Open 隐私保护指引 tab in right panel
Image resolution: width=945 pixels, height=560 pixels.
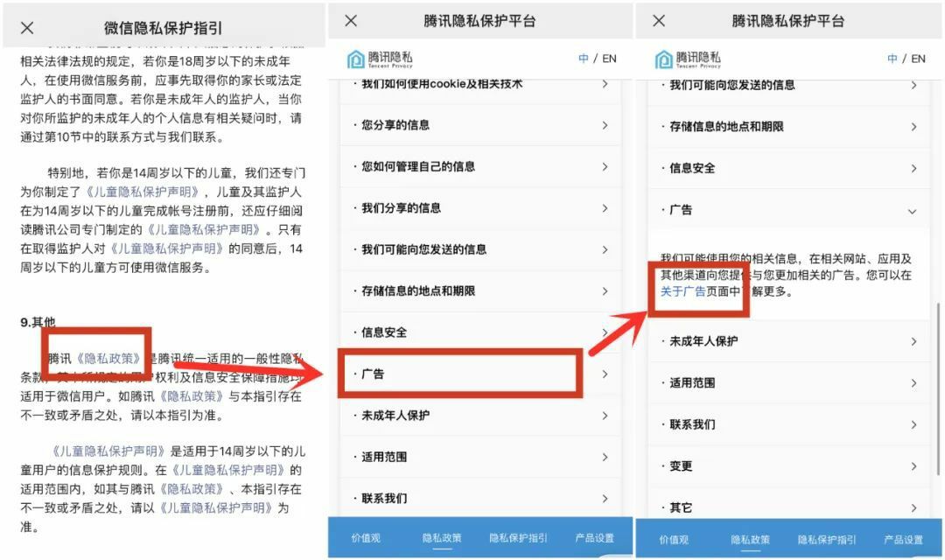click(x=827, y=540)
